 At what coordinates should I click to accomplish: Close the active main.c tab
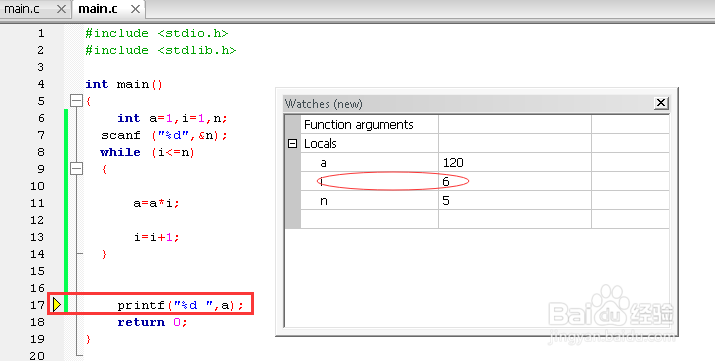point(135,9)
